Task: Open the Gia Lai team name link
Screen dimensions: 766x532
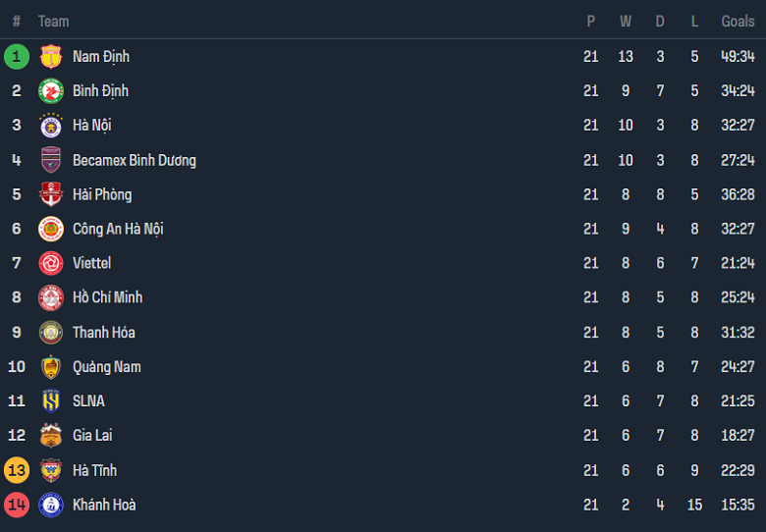Action: tap(92, 436)
